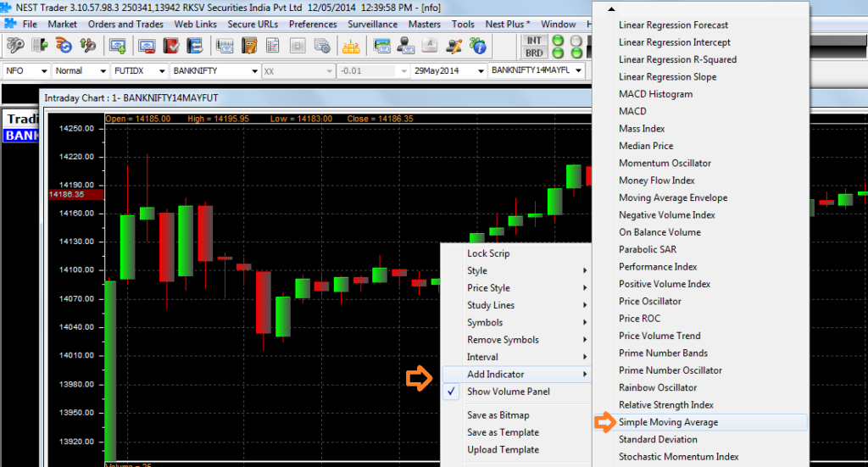Uncheck Show Volume Panel option

pos(507,392)
